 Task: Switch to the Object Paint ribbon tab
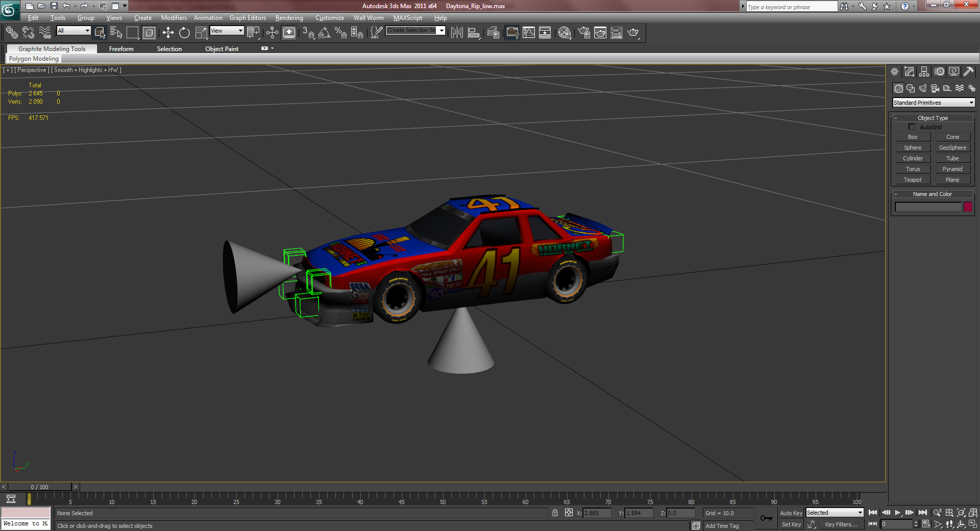pos(222,49)
